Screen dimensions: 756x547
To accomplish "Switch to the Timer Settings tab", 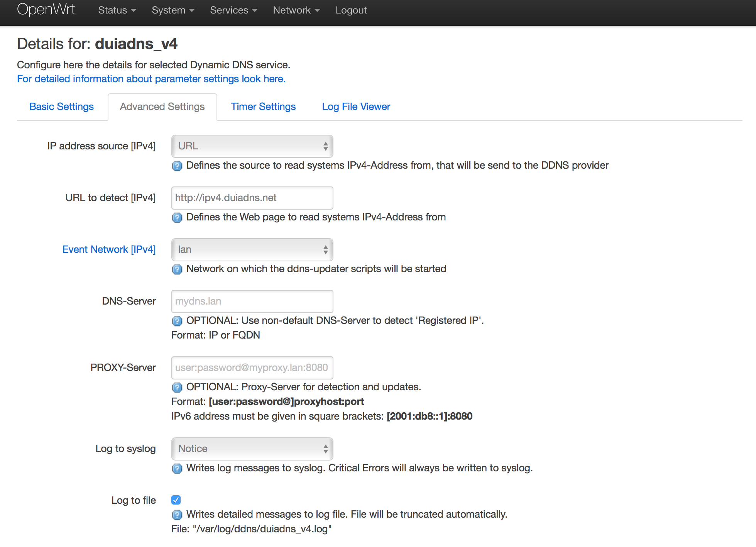I will [263, 107].
